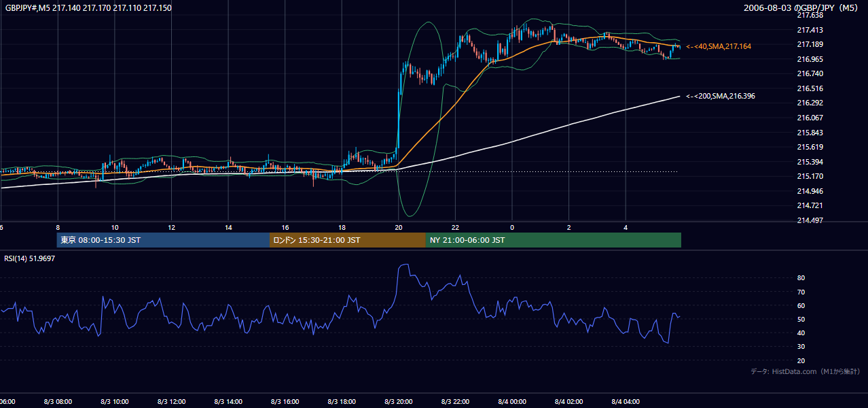This screenshot has width=868, height=408.
Task: Click price axis value 215.843
Action: 810,133
